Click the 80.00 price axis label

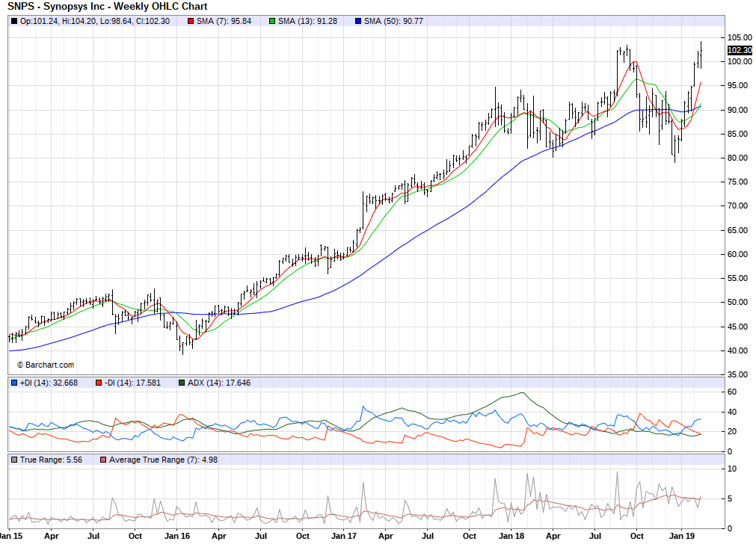[x=737, y=158]
